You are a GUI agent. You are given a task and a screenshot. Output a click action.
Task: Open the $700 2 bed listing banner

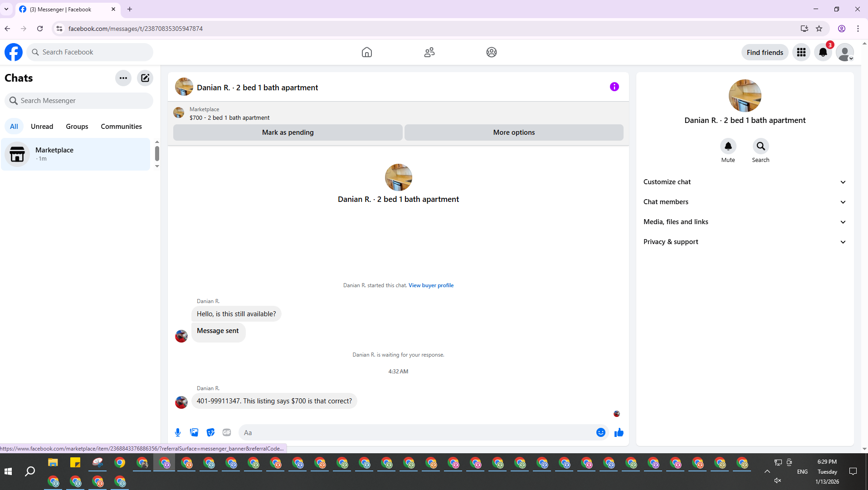(x=398, y=113)
